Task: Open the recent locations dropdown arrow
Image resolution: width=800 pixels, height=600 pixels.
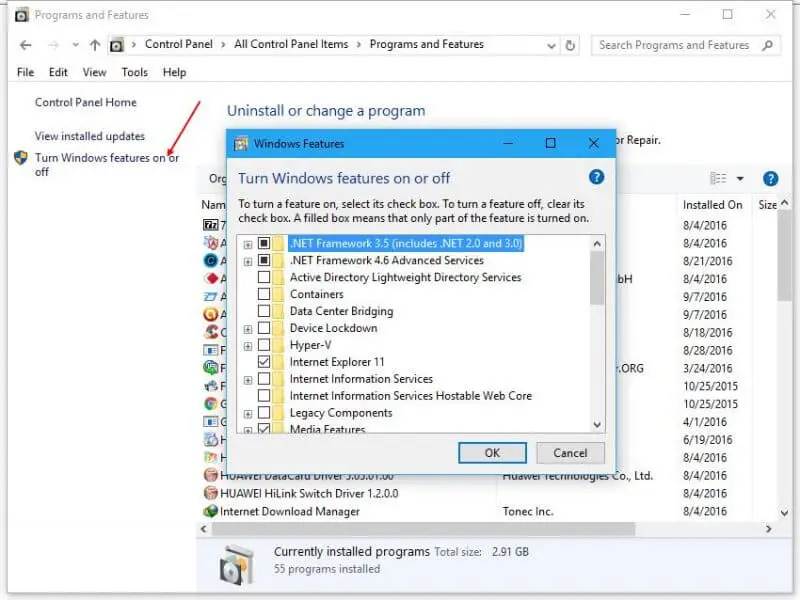Action: pos(76,45)
